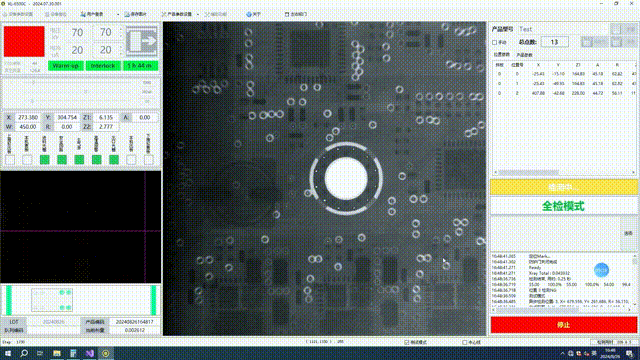Click the save image toolbar item
This screenshot has width=640, height=360.
click(136, 14)
